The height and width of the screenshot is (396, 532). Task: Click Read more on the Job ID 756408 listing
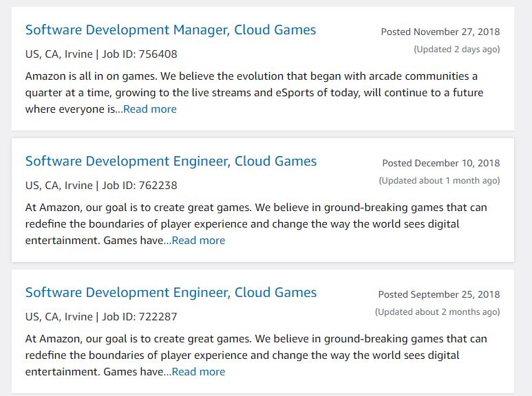[x=149, y=109]
